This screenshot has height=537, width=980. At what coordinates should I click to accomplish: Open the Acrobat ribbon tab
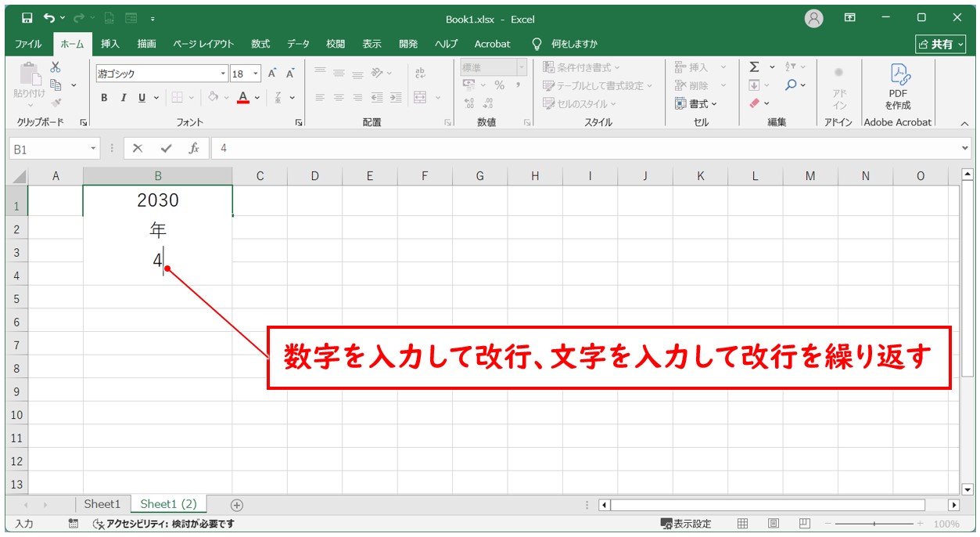(492, 44)
